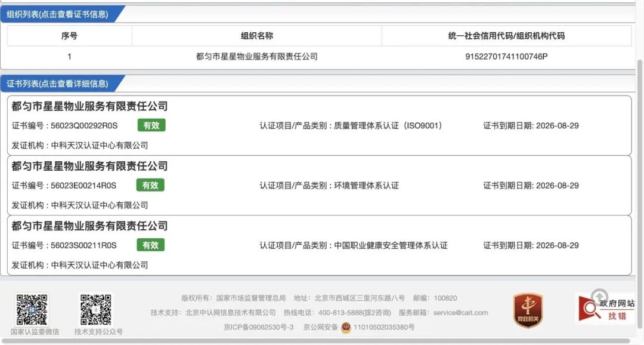
Task: Click the service@cait.com email address
Action: pyautogui.click(x=461, y=313)
